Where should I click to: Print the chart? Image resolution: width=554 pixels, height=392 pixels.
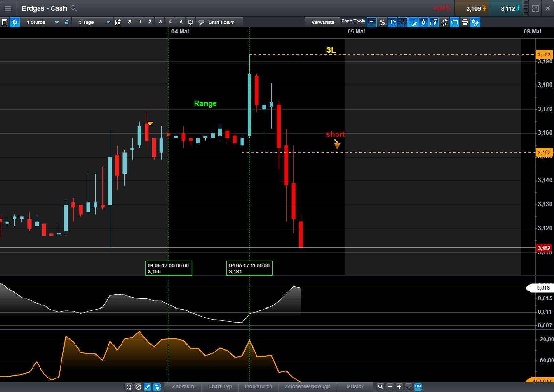tap(465, 22)
